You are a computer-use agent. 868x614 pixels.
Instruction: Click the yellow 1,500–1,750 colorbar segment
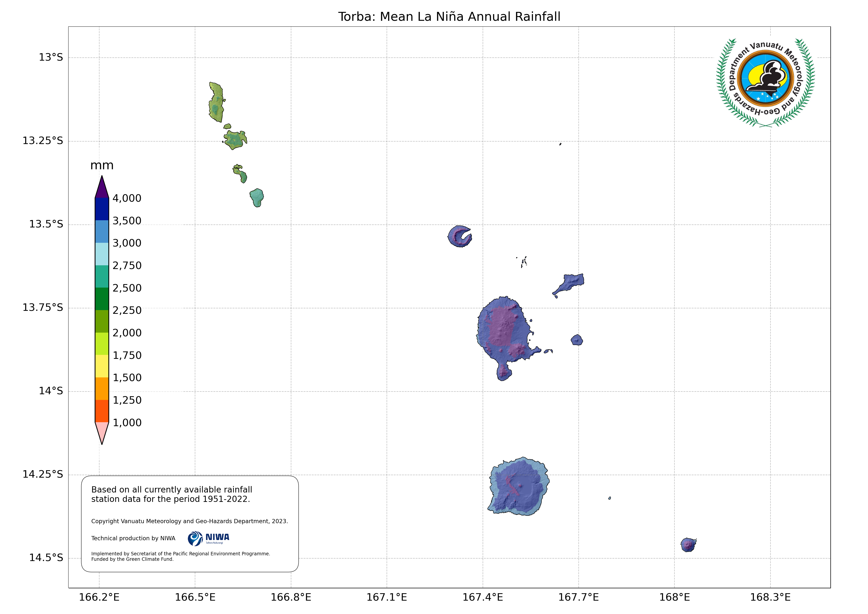pos(102,366)
